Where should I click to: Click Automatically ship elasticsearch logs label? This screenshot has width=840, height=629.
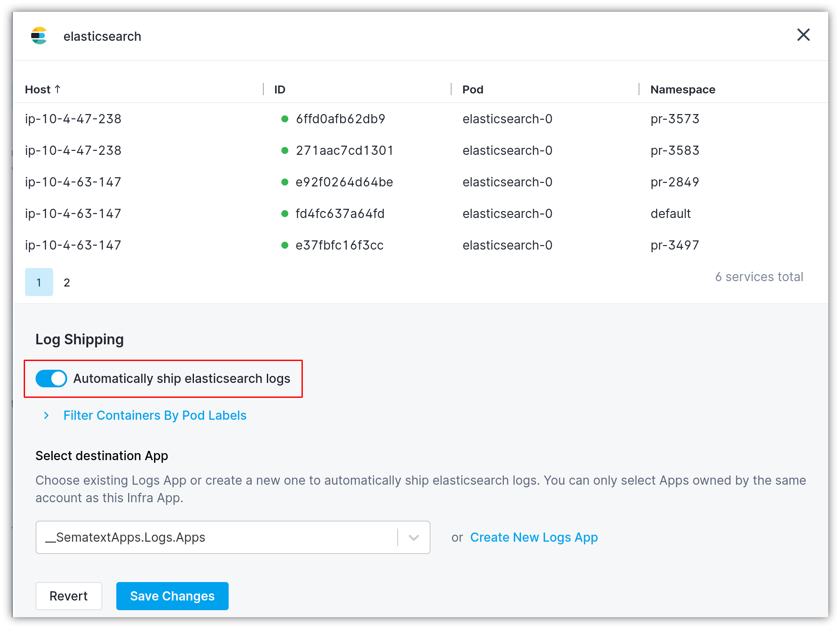coord(182,379)
